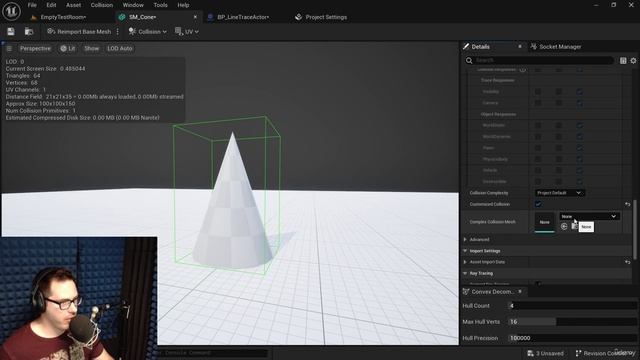This screenshot has width=640, height=360.
Task: Open the Complex Collision Mesh None dropdown
Action: 589,216
